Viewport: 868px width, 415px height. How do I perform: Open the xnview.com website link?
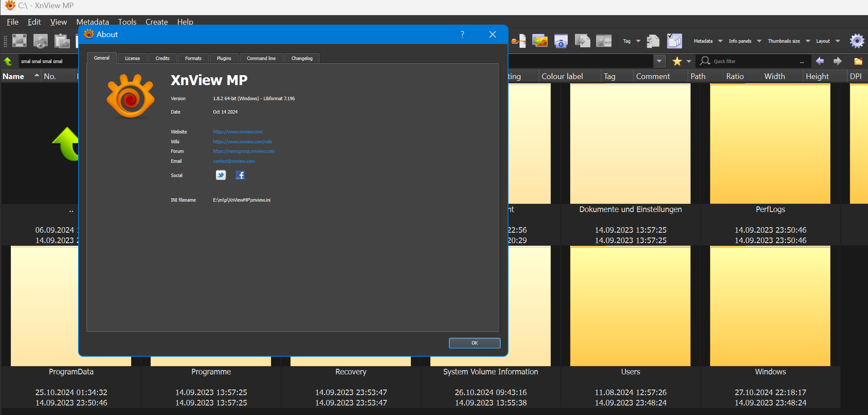(x=238, y=132)
